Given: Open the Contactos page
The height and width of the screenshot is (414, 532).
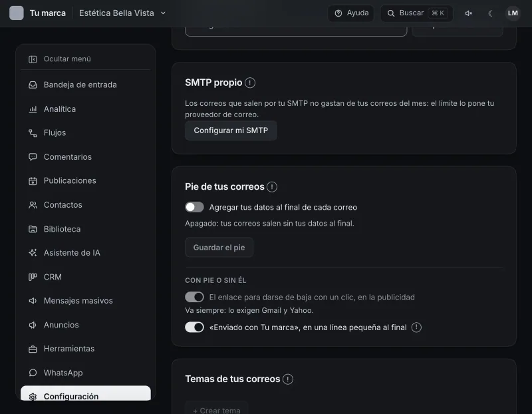Looking at the screenshot, I should coord(86,205).
